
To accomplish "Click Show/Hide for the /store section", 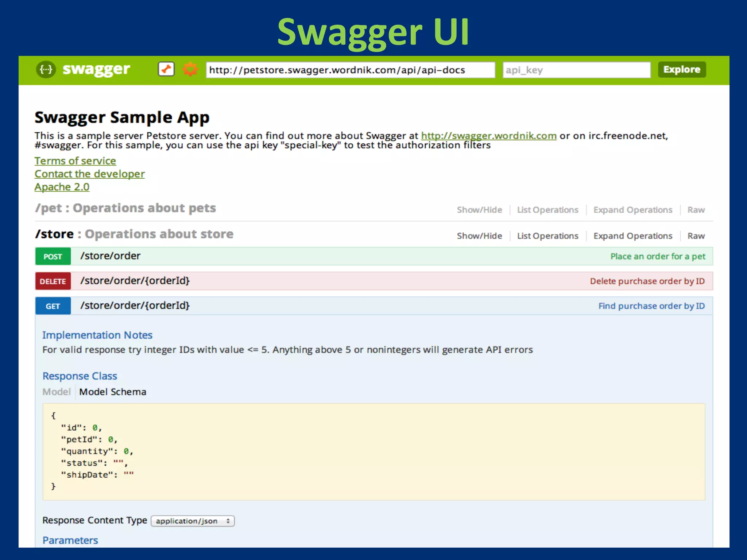I will [479, 236].
